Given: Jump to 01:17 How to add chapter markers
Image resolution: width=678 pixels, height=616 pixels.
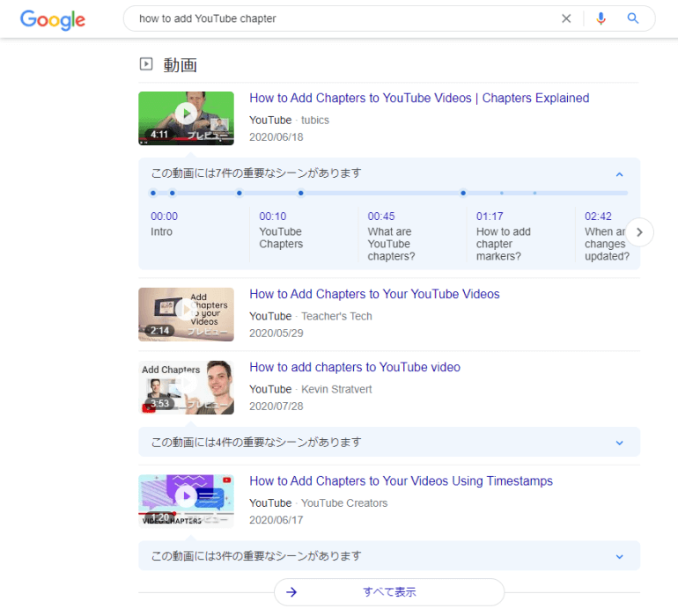Looking at the screenshot, I should pos(504,236).
